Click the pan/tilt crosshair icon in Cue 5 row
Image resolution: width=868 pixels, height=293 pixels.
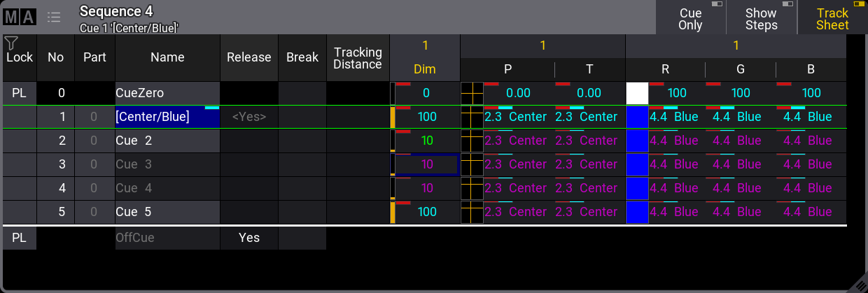(472, 212)
